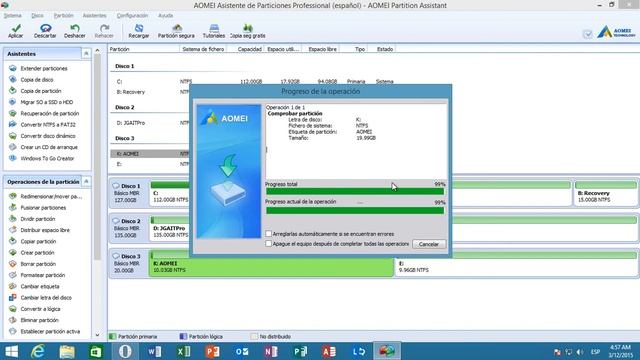The height and width of the screenshot is (360, 640).
Task: Select Borrar partición operation
Action: click(38, 264)
